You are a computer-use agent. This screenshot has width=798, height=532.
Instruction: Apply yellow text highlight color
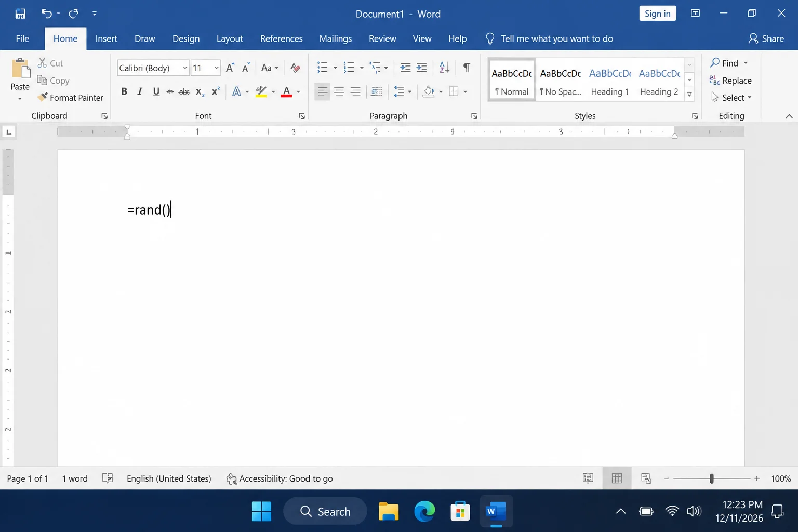click(x=261, y=92)
